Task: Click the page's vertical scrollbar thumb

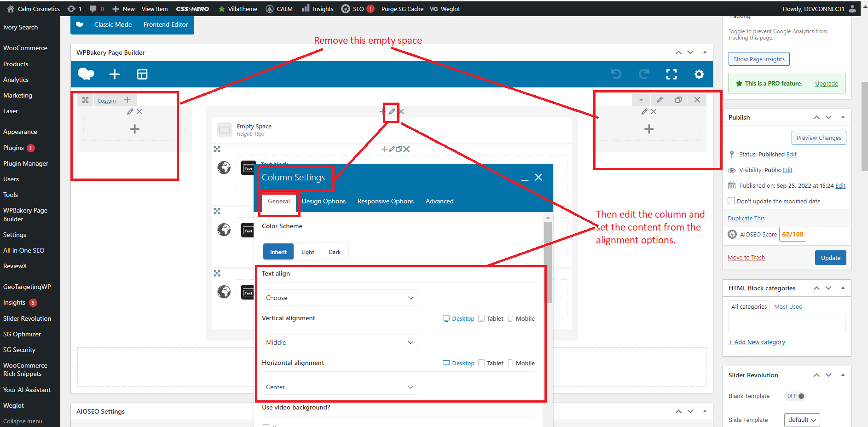Action: click(864, 127)
